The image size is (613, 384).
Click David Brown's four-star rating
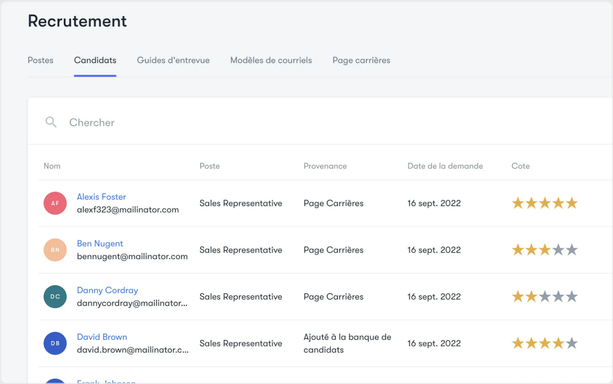coord(545,343)
